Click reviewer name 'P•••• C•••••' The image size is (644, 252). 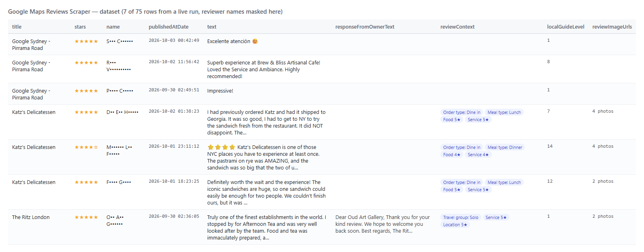click(x=120, y=91)
